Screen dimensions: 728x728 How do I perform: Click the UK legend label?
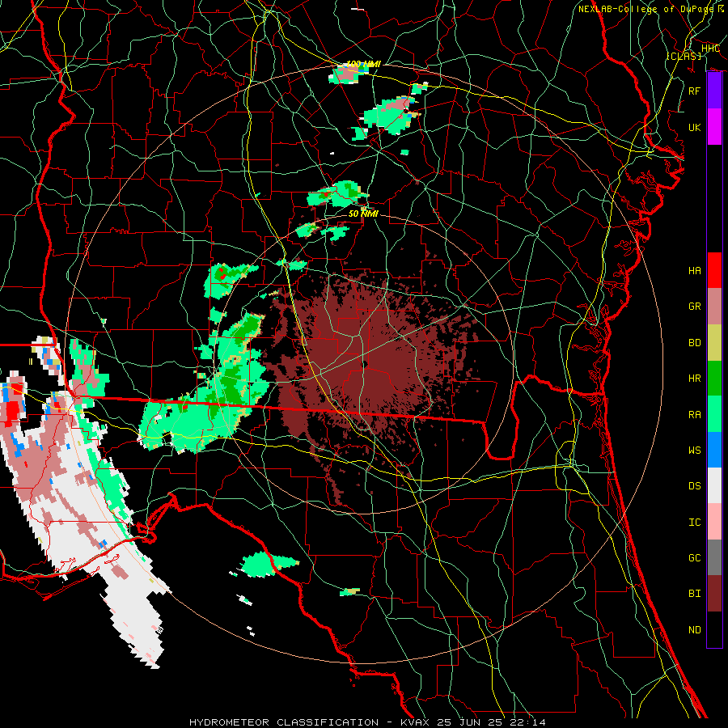pos(694,127)
